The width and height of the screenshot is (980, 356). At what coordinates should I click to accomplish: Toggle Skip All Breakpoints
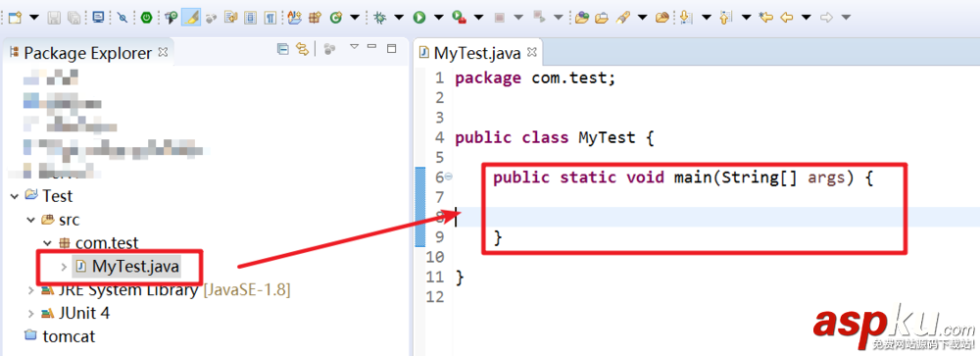[122, 19]
